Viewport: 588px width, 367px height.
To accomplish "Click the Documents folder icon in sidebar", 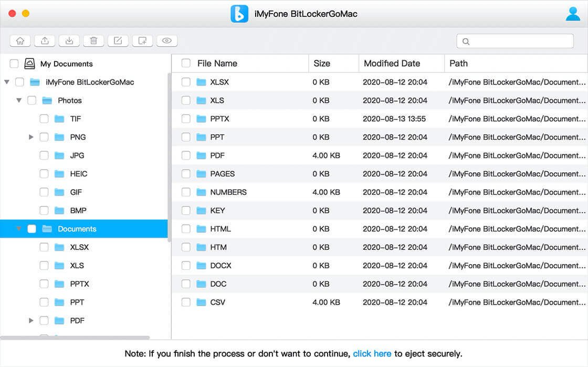I will point(47,229).
